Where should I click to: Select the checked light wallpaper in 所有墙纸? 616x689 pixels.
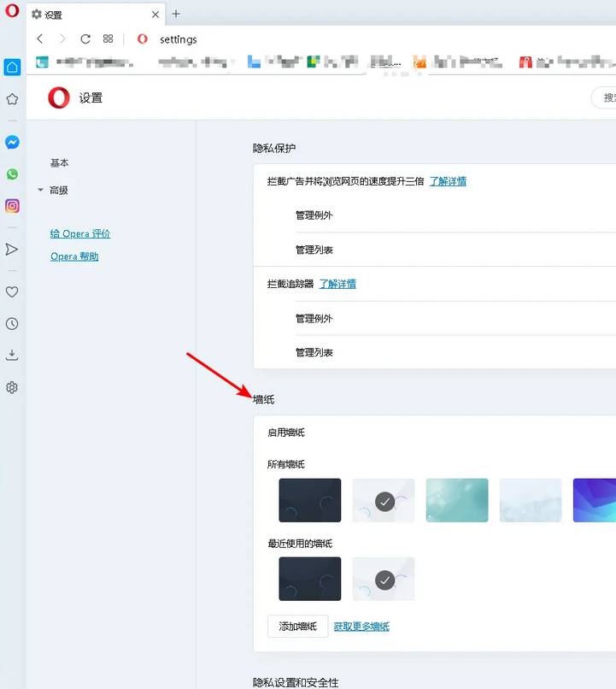[x=384, y=500]
